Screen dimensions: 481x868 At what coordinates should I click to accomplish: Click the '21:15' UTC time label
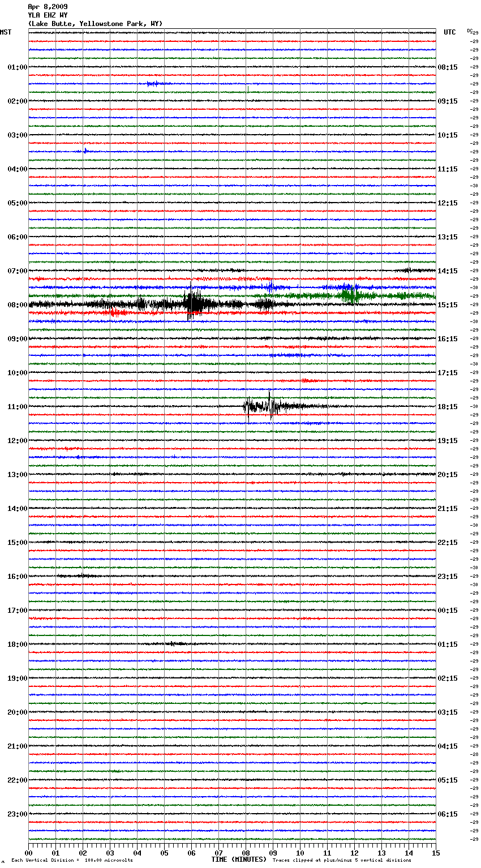[x=448, y=509]
